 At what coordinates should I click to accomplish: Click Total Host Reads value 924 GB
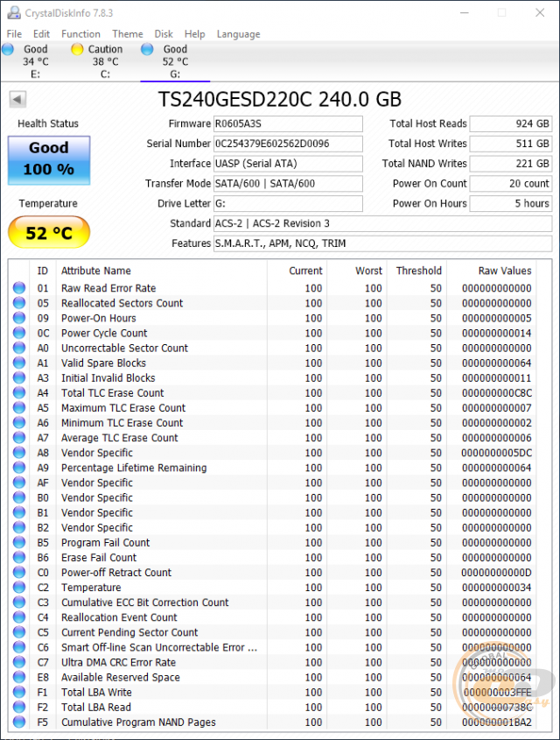pyautogui.click(x=511, y=124)
